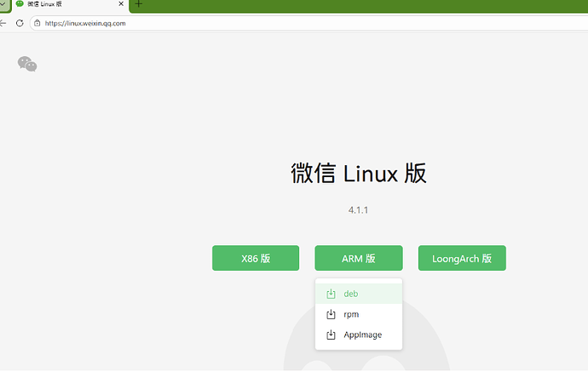The width and height of the screenshot is (588, 372).
Task: Click the WeChat logo on the page
Action: point(27,64)
